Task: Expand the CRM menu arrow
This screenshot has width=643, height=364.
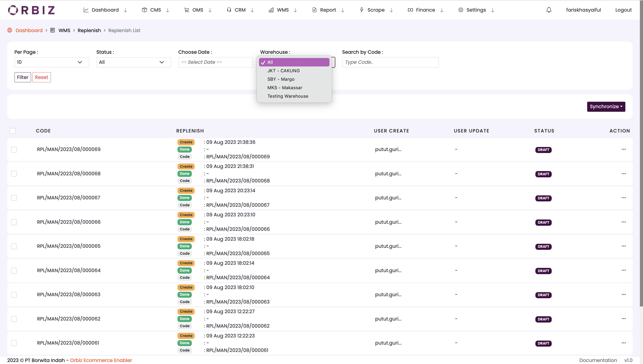Action: coord(252,10)
